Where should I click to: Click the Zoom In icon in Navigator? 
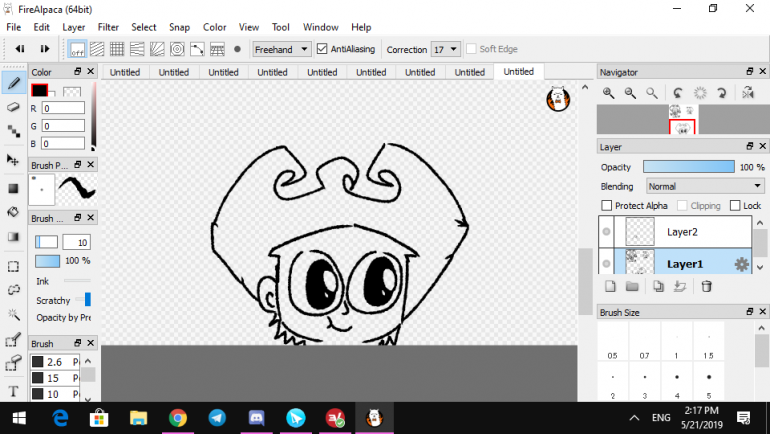click(x=608, y=93)
